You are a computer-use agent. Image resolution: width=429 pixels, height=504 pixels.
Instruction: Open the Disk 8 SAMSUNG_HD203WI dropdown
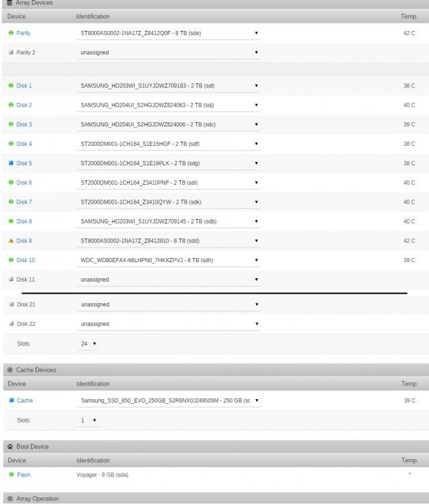pos(168,221)
